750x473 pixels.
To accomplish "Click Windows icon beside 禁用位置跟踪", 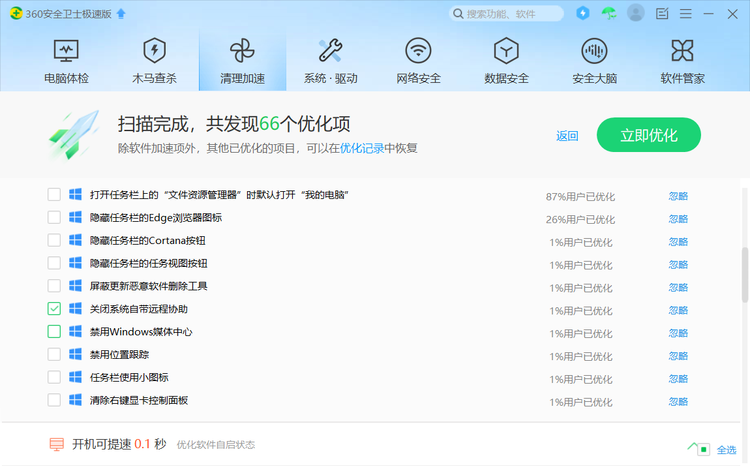I will [x=75, y=354].
